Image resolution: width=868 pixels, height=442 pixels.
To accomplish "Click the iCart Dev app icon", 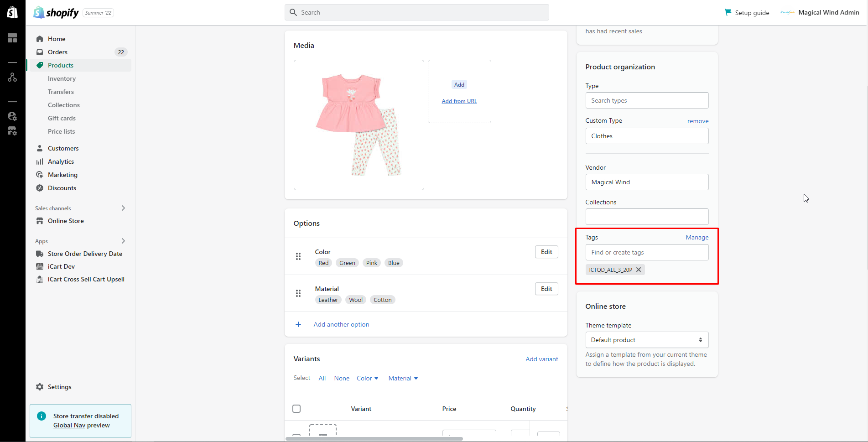I will [40, 266].
